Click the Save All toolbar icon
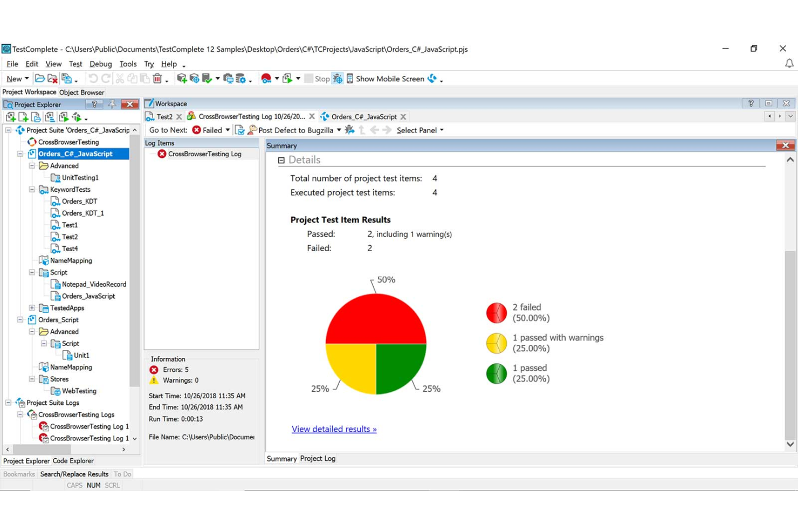The height and width of the screenshot is (532, 798). [x=66, y=79]
